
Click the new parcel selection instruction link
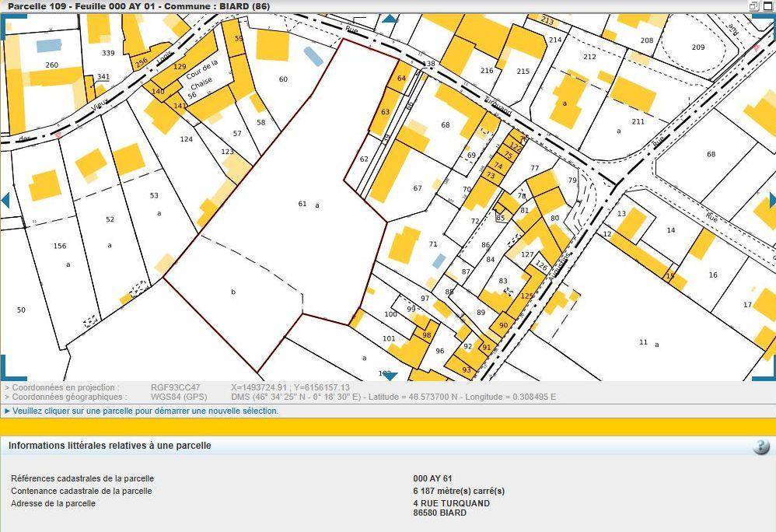pos(145,411)
